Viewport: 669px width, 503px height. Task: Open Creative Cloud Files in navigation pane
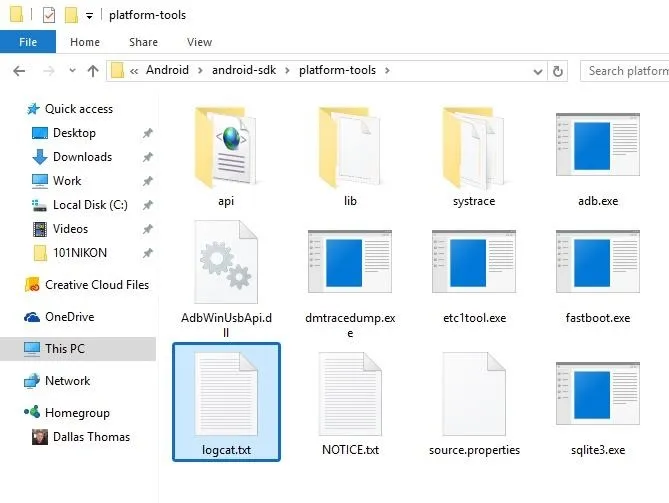click(x=97, y=285)
